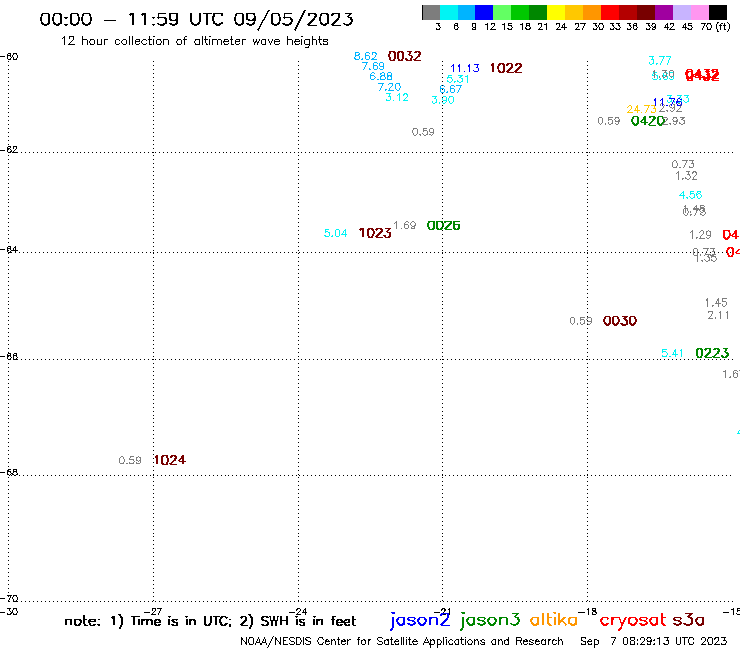Click the gray wave height value 1.32
Image resolution: width=740 pixels, height=650 pixels.
[686, 176]
